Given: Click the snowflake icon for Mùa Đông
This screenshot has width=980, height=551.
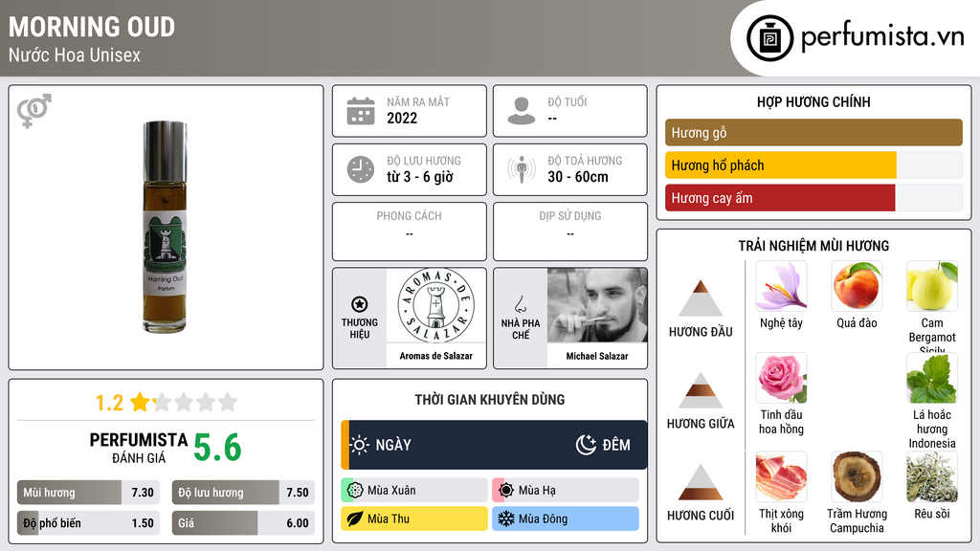Looking at the screenshot, I should 506,518.
